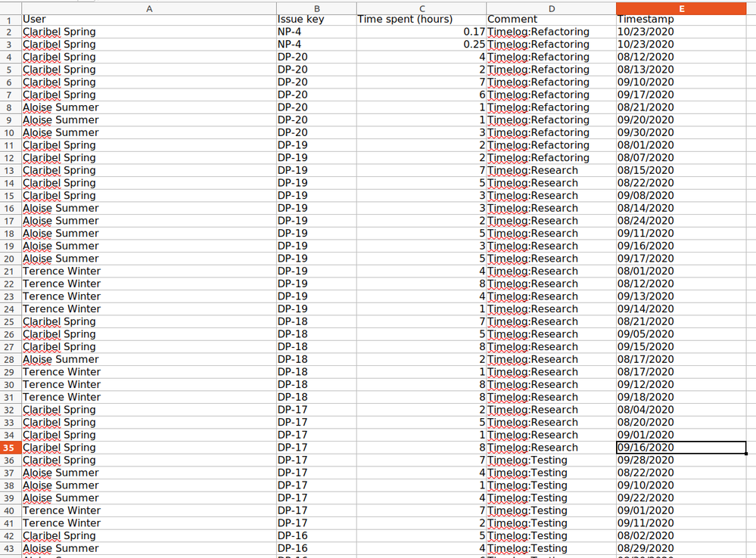Select the entire column E header
Image resolution: width=756 pixels, height=558 pixels.
[x=681, y=9]
